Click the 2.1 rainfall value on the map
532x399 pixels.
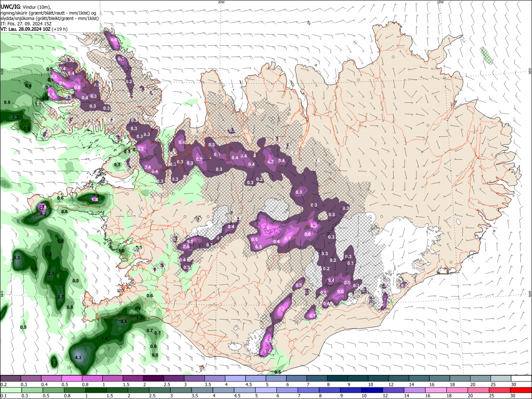coord(52,273)
